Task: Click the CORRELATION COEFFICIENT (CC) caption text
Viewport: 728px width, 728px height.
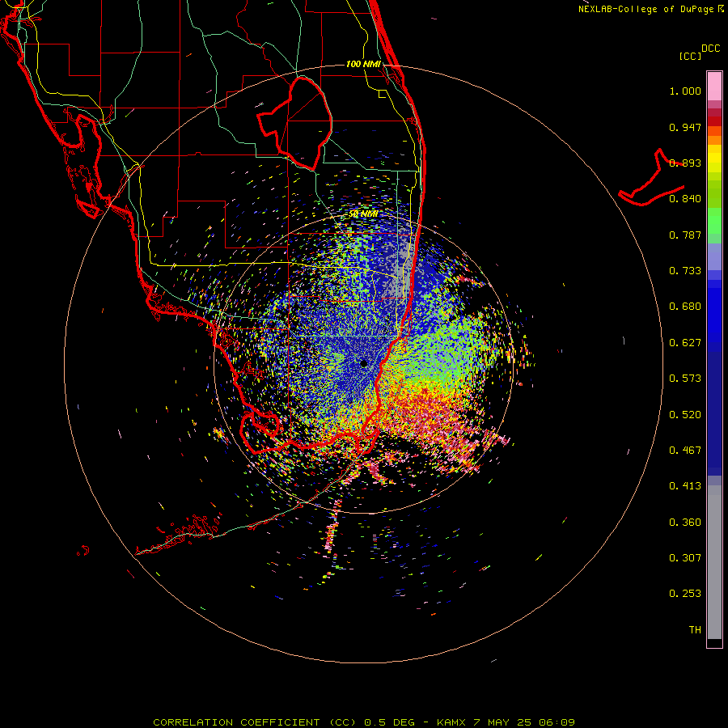Action: [256, 722]
